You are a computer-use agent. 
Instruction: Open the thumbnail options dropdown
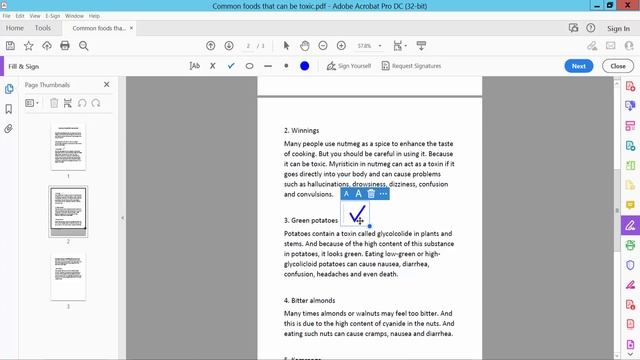pos(32,103)
